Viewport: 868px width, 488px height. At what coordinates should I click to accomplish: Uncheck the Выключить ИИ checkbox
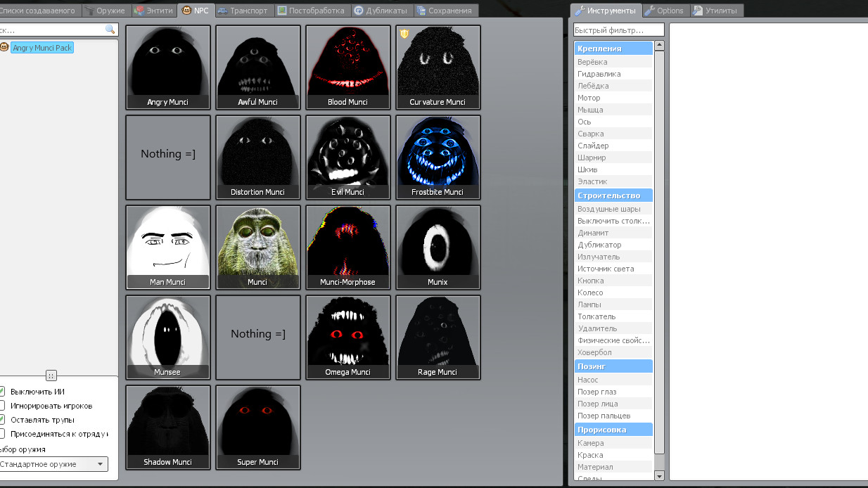click(3, 392)
